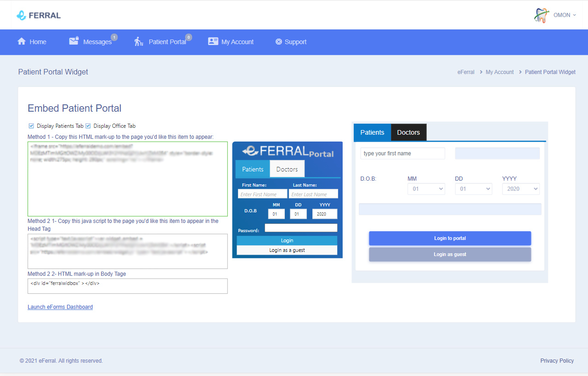The width and height of the screenshot is (588, 376).
Task: Select the Patients tab in right widget
Action: pyautogui.click(x=372, y=132)
